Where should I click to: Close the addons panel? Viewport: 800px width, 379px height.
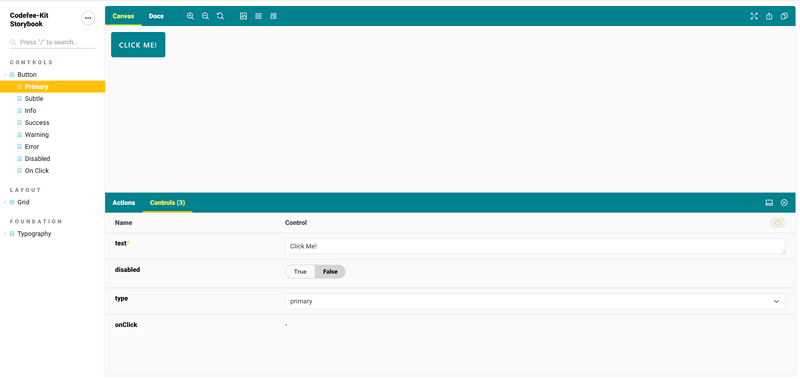coord(784,203)
